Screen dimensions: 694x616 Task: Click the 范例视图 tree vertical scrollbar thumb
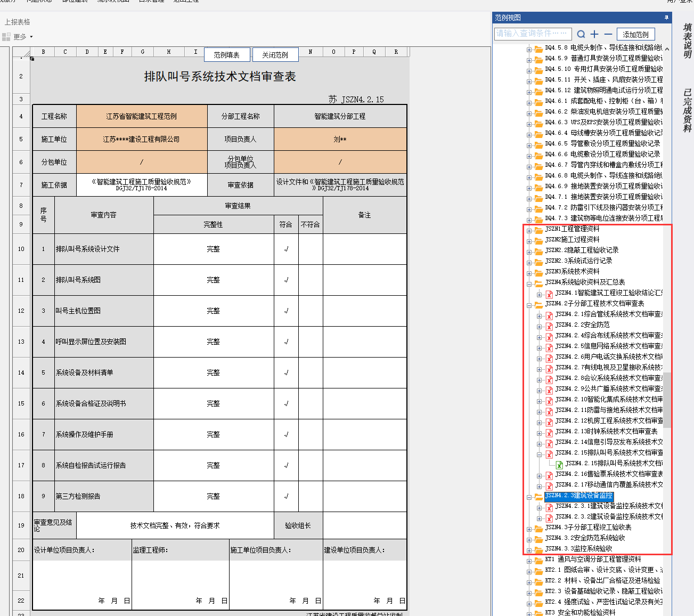click(x=667, y=400)
